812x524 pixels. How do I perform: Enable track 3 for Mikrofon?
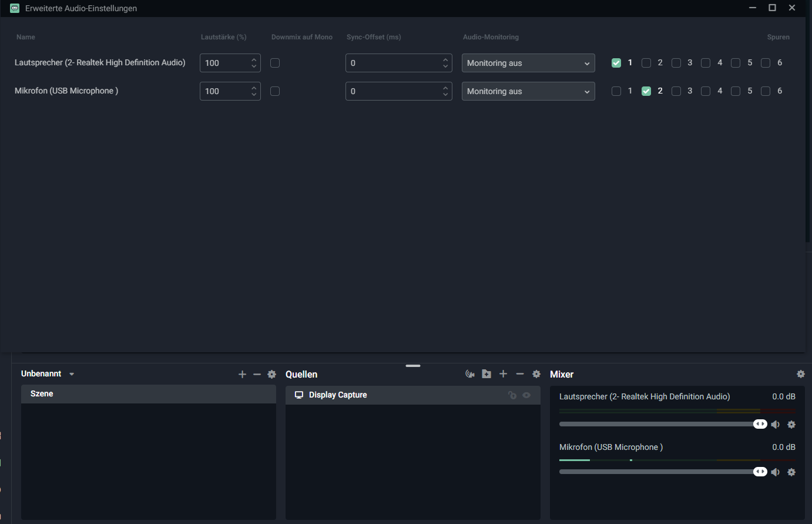[676, 91]
